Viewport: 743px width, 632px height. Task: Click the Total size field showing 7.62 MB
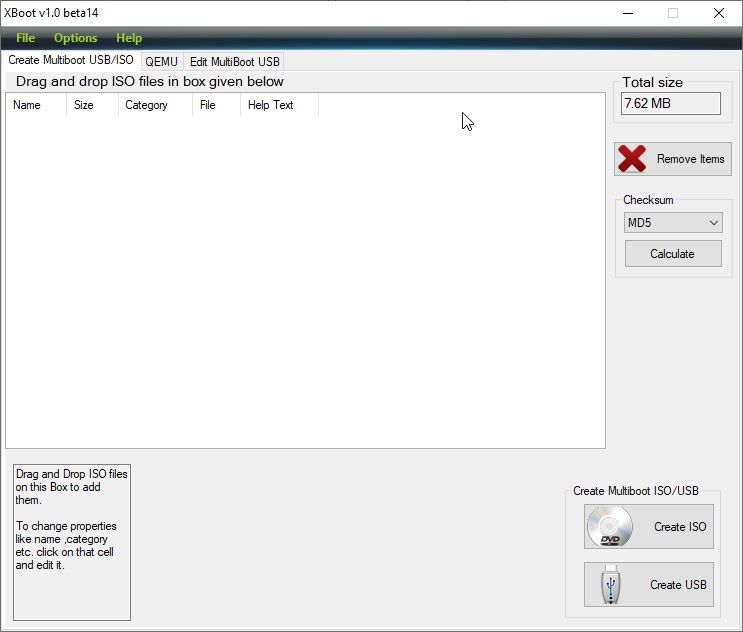[x=671, y=103]
